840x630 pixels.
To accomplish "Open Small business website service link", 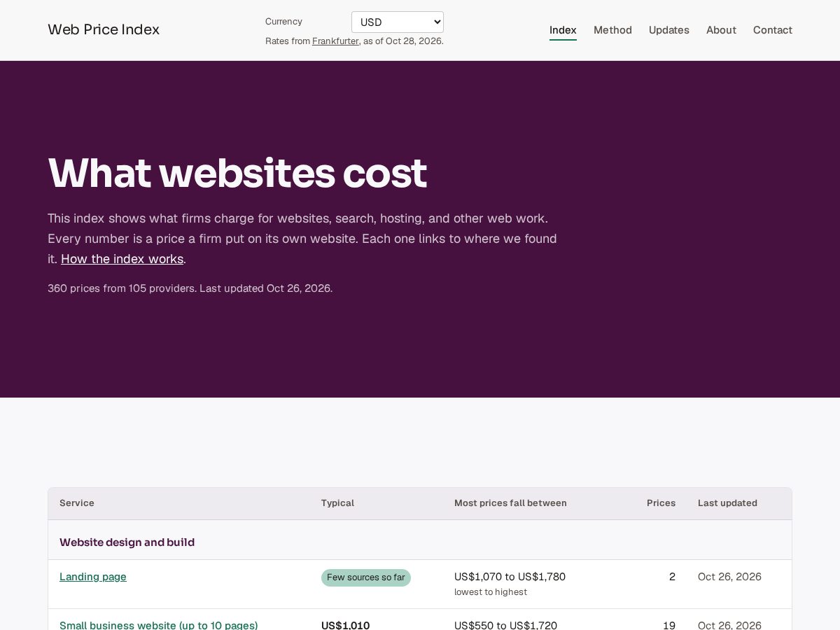I will pos(158,625).
